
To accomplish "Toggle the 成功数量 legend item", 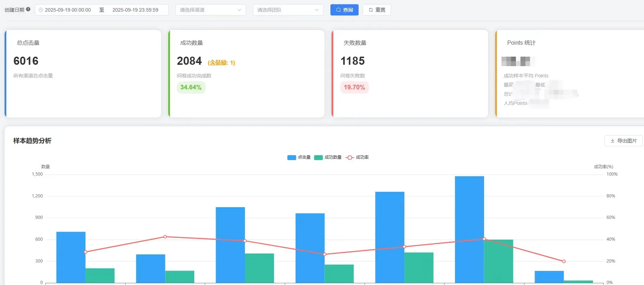I will click(328, 157).
